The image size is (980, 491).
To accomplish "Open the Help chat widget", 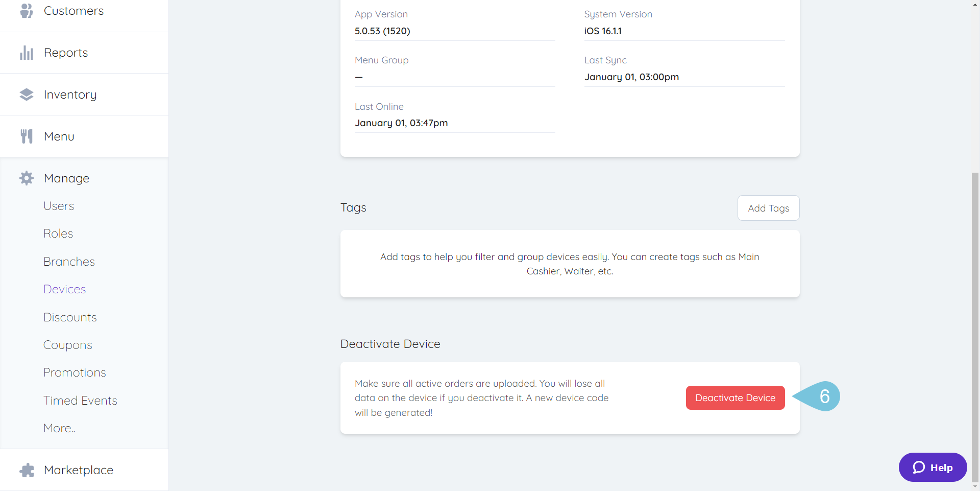I will point(933,467).
